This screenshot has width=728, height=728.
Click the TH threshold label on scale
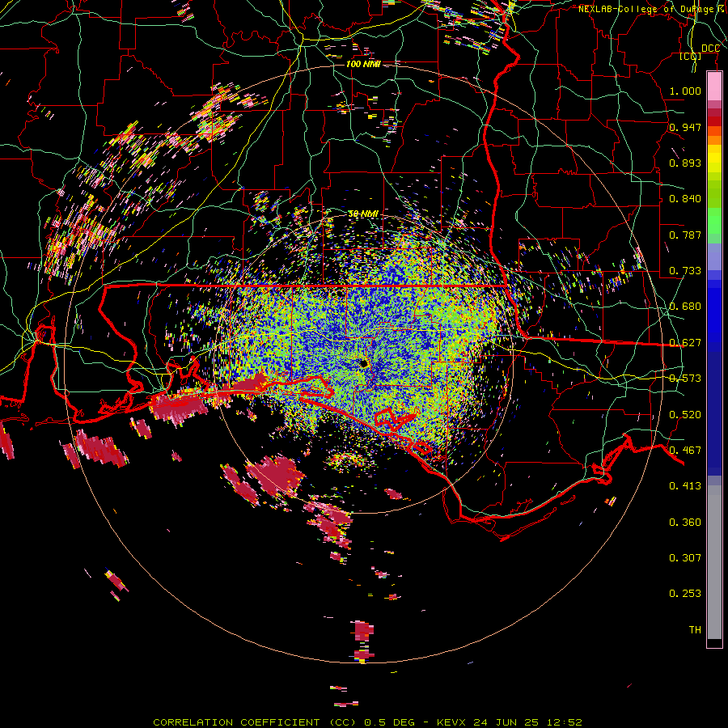tap(695, 630)
